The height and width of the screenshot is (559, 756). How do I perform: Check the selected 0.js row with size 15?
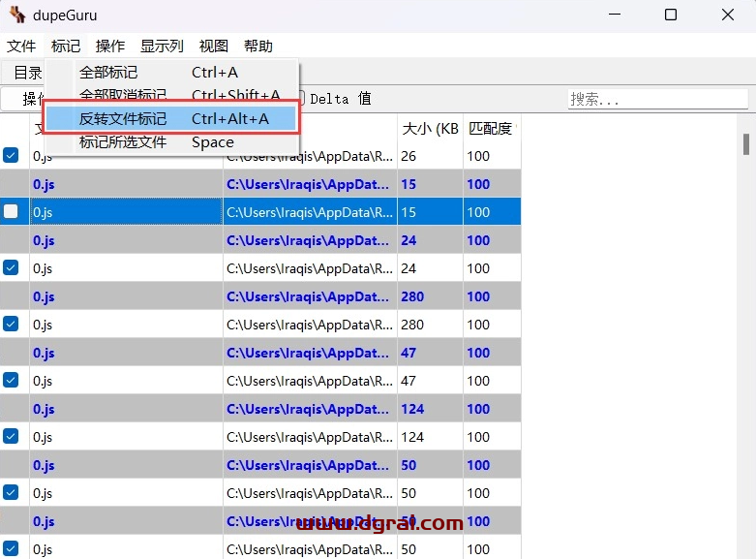11,211
